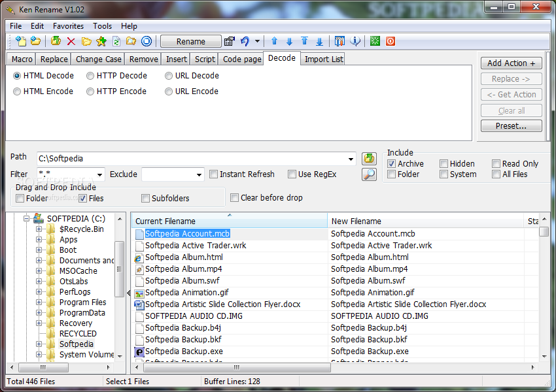
Task: Open the undo dropdown arrow
Action: point(258,41)
